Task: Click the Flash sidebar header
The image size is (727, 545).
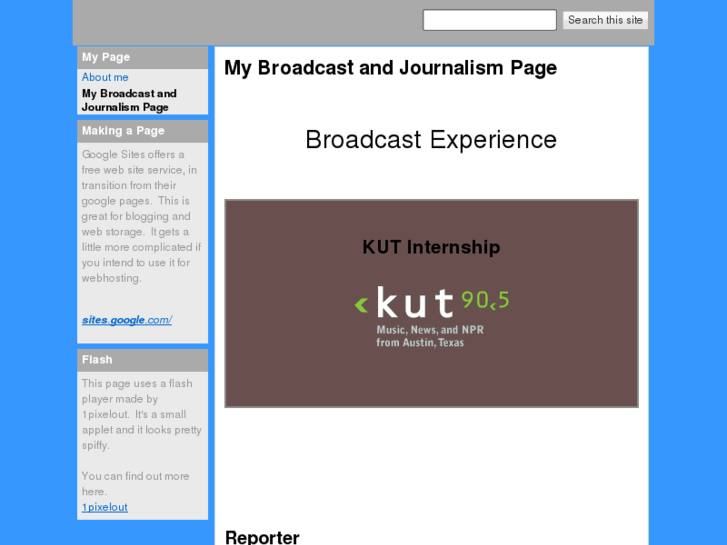Action: [x=142, y=360]
